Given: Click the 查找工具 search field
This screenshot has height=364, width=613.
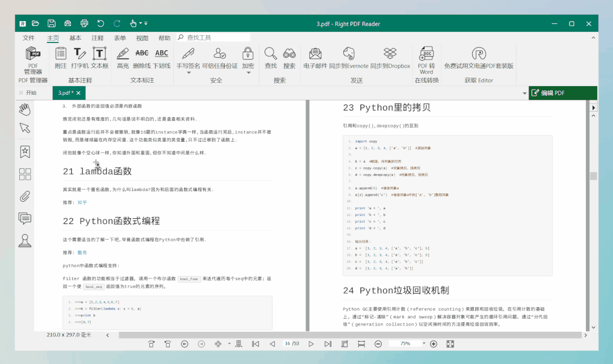Looking at the screenshot, I should pos(213,37).
